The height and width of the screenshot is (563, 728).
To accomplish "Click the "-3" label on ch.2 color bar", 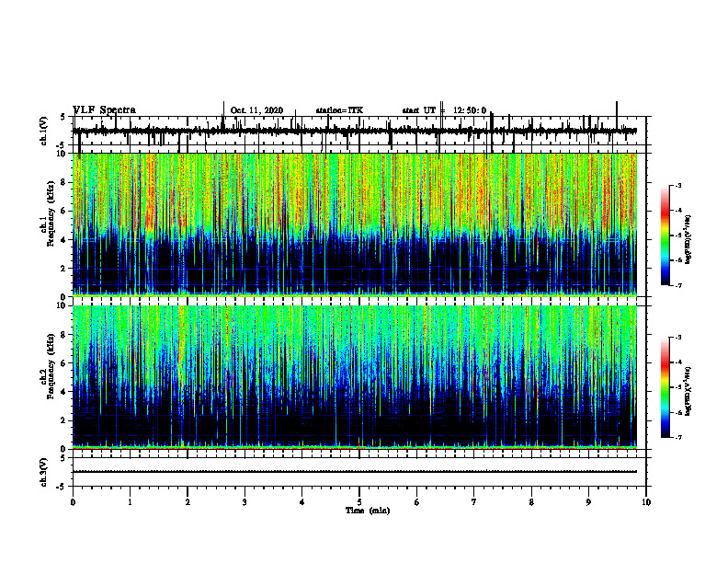I will (677, 338).
